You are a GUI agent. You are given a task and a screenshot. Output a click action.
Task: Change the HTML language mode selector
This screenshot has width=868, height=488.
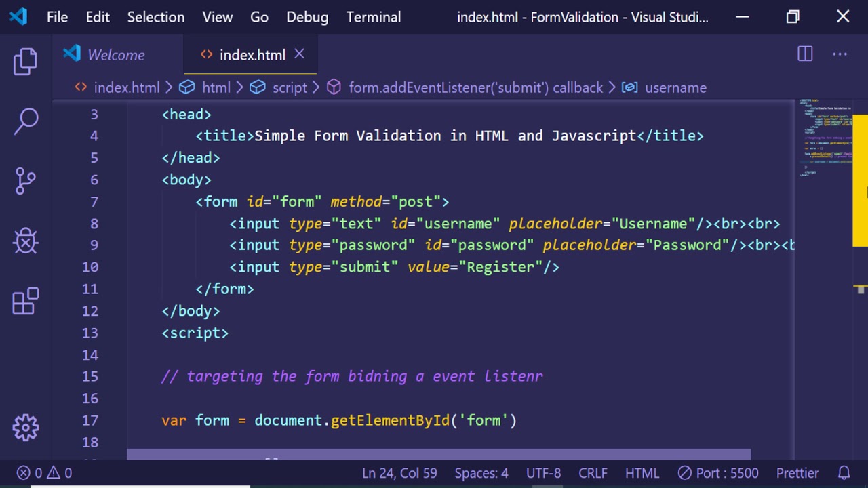642,473
